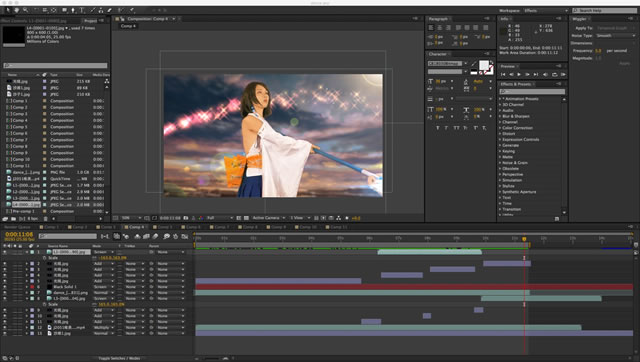Toggle Scale stopwatch under layer 1
Image resolution: width=640 pixels, height=362 pixels.
click(x=44, y=258)
